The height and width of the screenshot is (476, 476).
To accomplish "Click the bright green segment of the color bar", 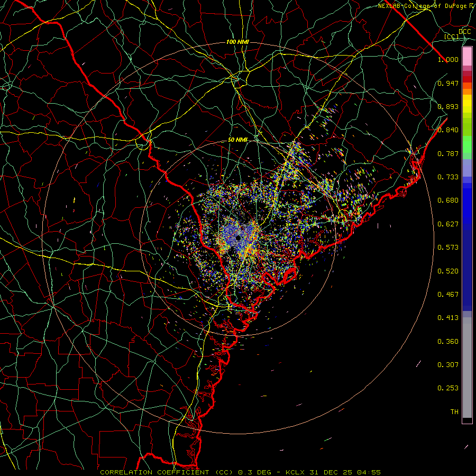I will click(x=467, y=144).
